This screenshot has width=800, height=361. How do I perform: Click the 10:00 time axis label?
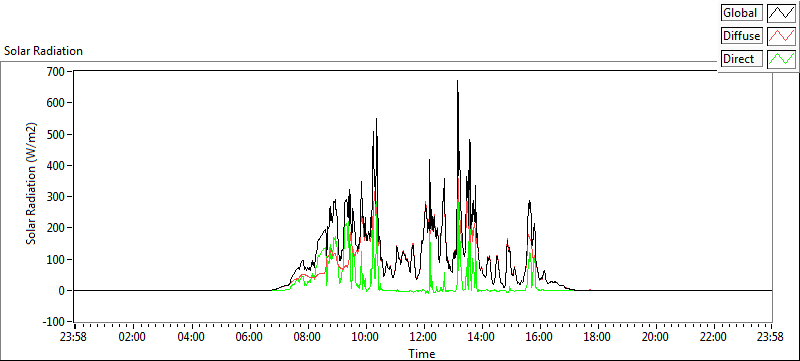[x=365, y=337]
